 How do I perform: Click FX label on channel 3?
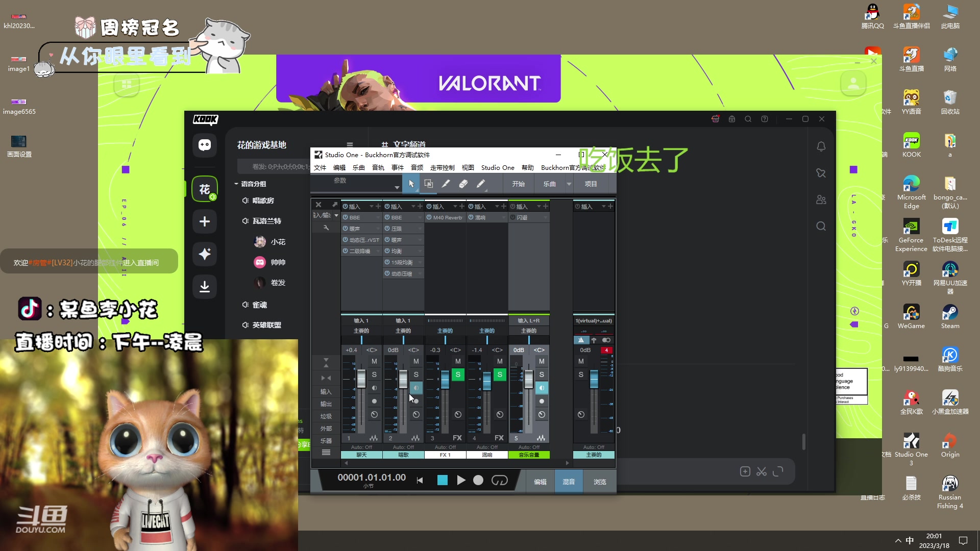(x=457, y=438)
